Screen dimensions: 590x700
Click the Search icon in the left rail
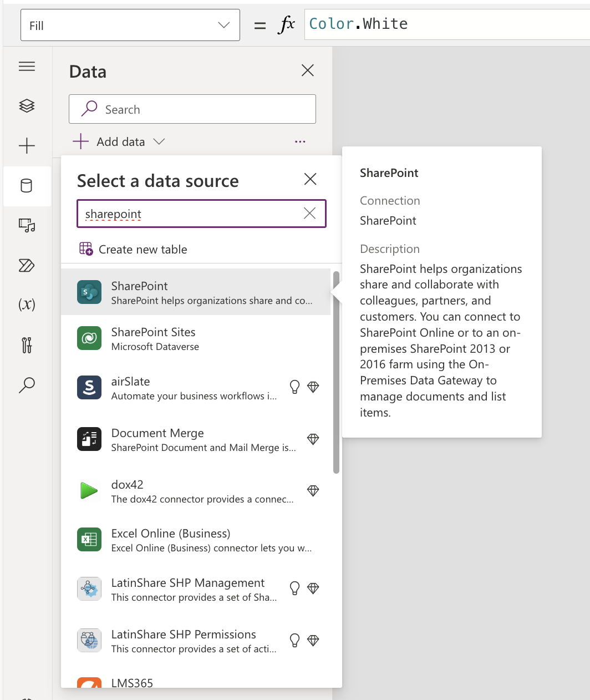pyautogui.click(x=27, y=385)
